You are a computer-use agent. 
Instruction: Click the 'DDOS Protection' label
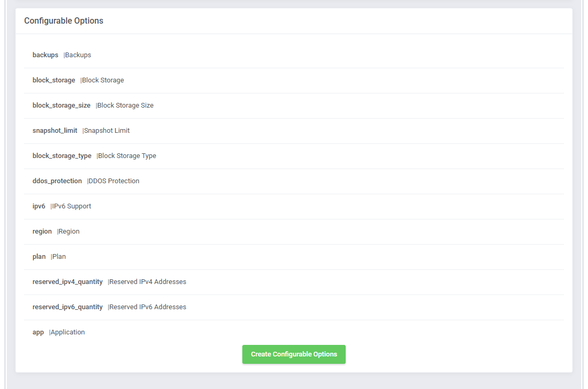tap(114, 181)
